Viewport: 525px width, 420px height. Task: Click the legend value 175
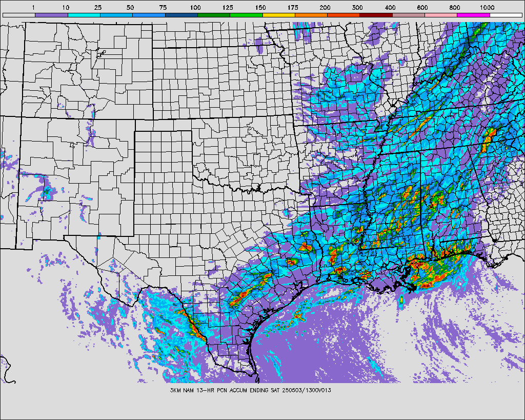point(293,8)
